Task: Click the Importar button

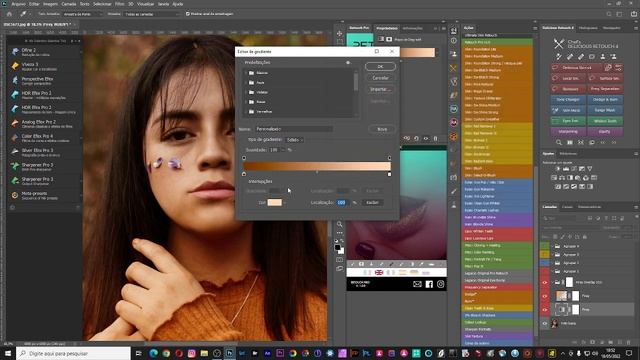Action: (x=380, y=89)
